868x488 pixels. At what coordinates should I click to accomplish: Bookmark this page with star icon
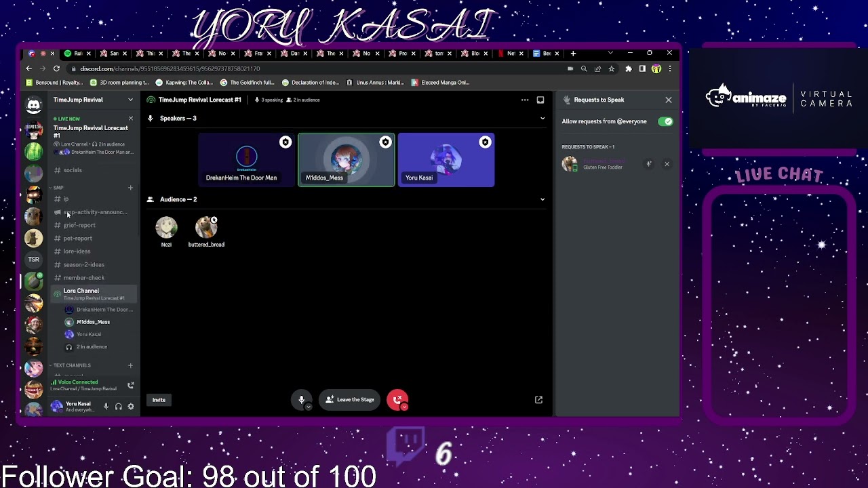coord(611,68)
